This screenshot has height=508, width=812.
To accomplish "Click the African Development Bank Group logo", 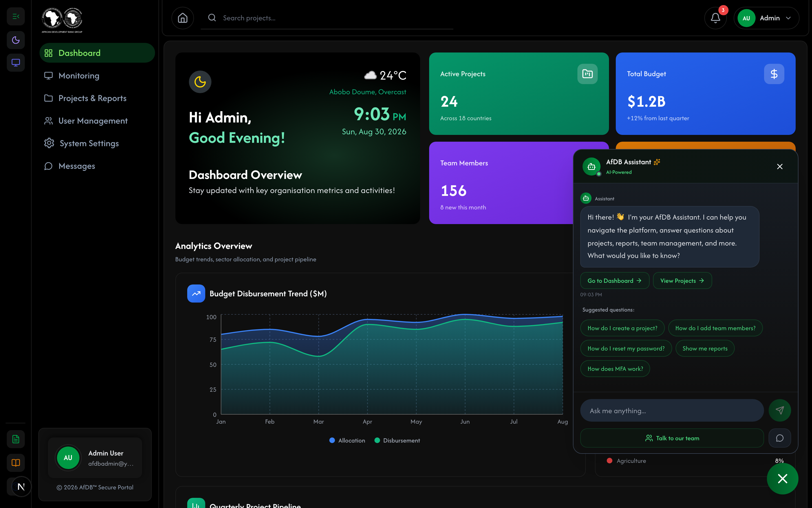I will coord(62,20).
